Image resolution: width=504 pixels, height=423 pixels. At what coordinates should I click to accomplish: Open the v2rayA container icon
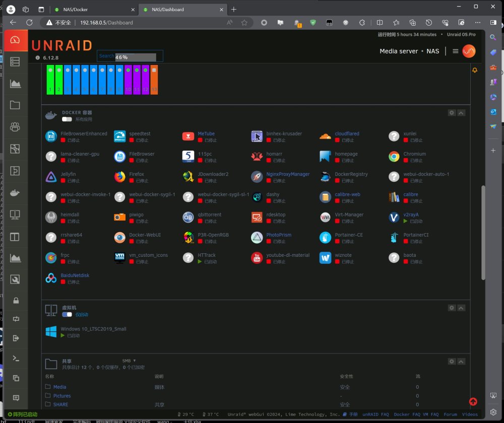coord(394,218)
